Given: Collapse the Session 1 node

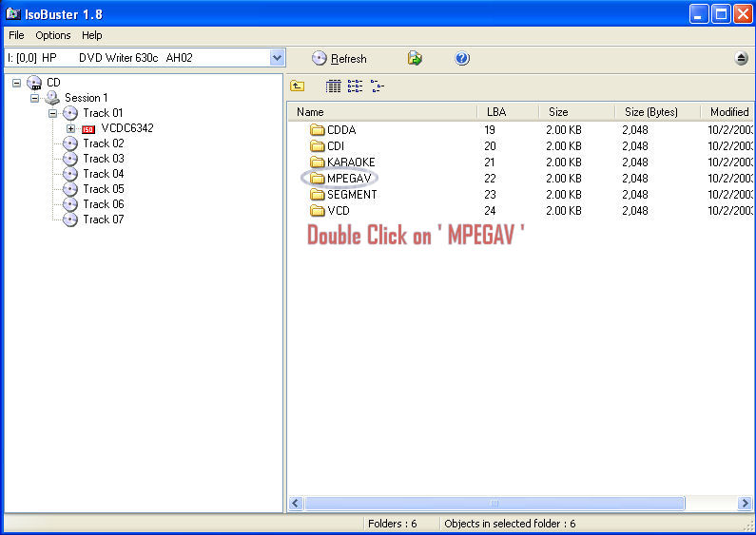Looking at the screenshot, I should coord(34,98).
